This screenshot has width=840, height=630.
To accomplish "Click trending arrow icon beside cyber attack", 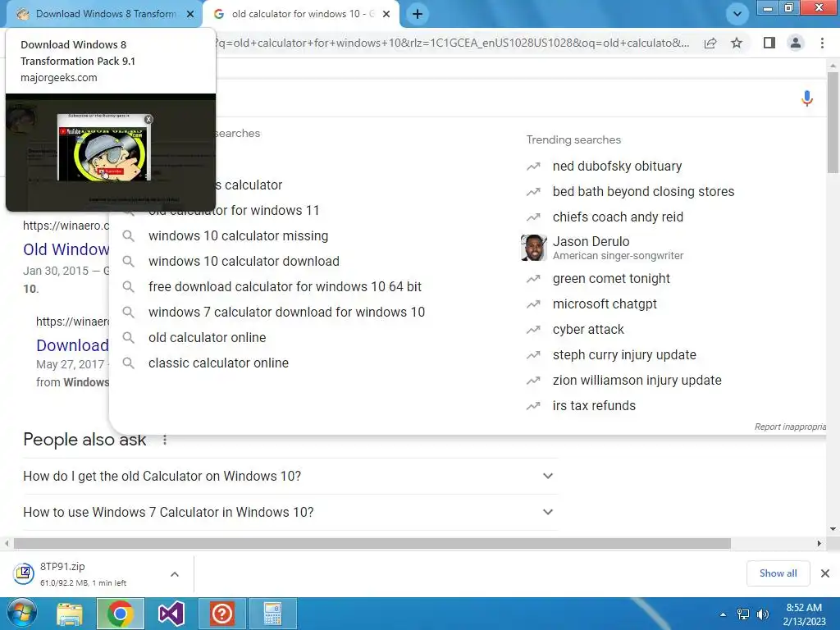I will [x=533, y=330].
